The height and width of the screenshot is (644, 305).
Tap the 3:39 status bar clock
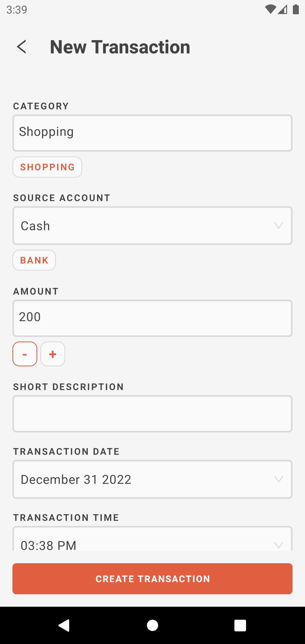click(x=17, y=10)
